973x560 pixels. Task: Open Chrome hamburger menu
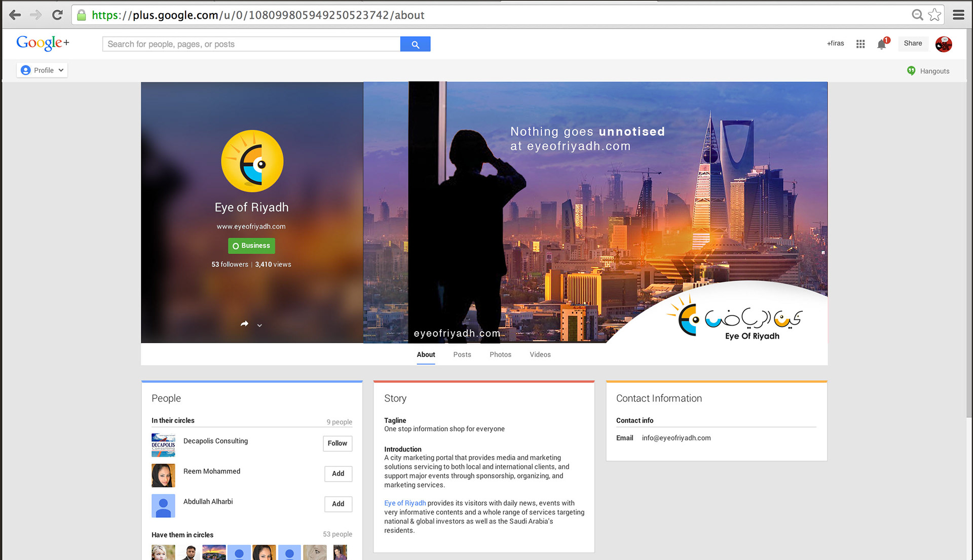pyautogui.click(x=958, y=15)
